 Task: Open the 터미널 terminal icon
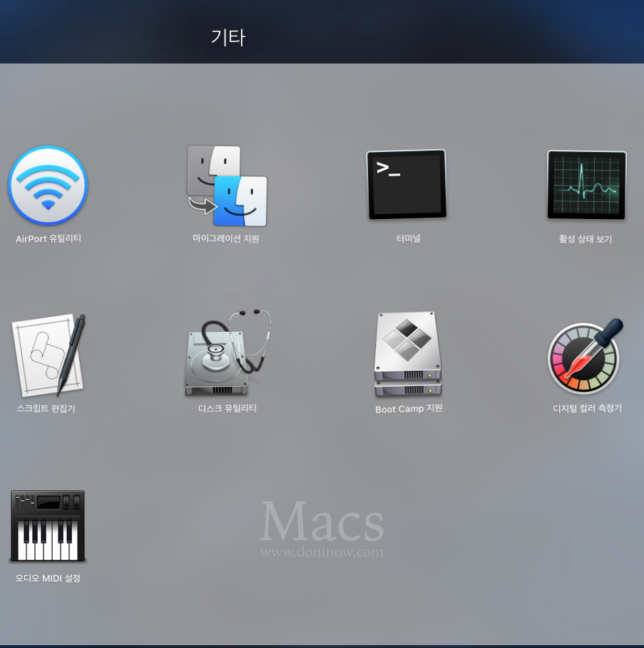click(407, 184)
